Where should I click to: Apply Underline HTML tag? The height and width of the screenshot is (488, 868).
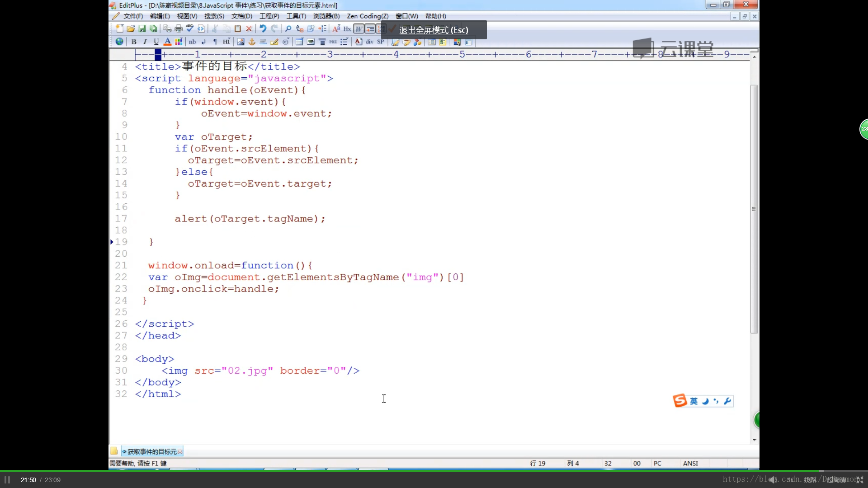(156, 42)
